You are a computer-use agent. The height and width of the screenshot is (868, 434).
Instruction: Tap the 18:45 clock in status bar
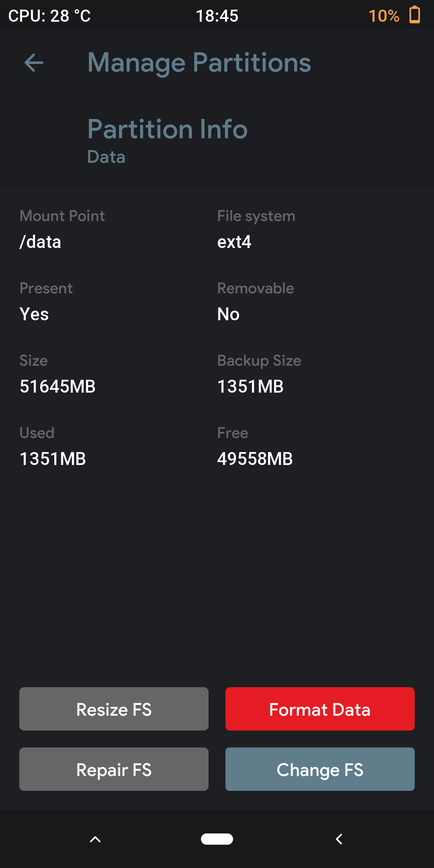pos(217,16)
